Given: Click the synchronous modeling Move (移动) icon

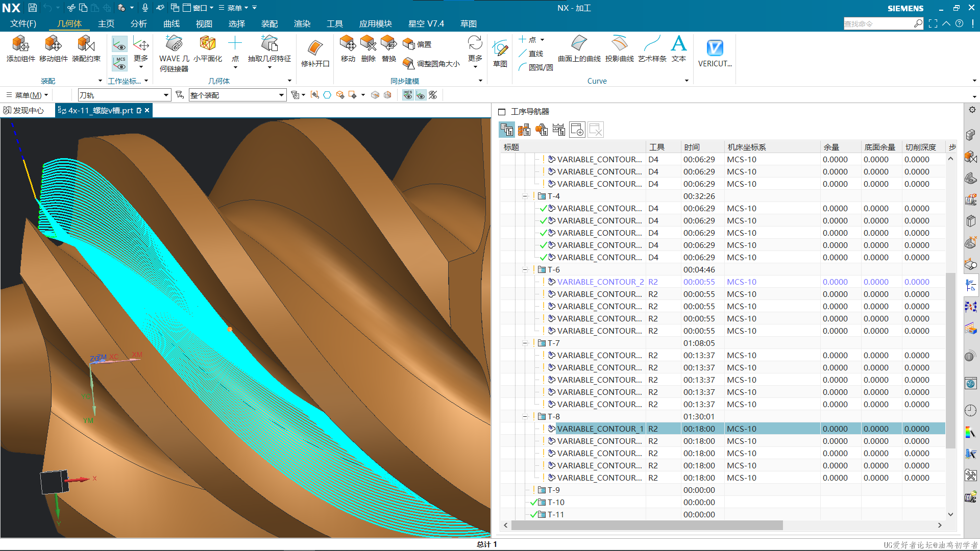Looking at the screenshot, I should coord(348,43).
